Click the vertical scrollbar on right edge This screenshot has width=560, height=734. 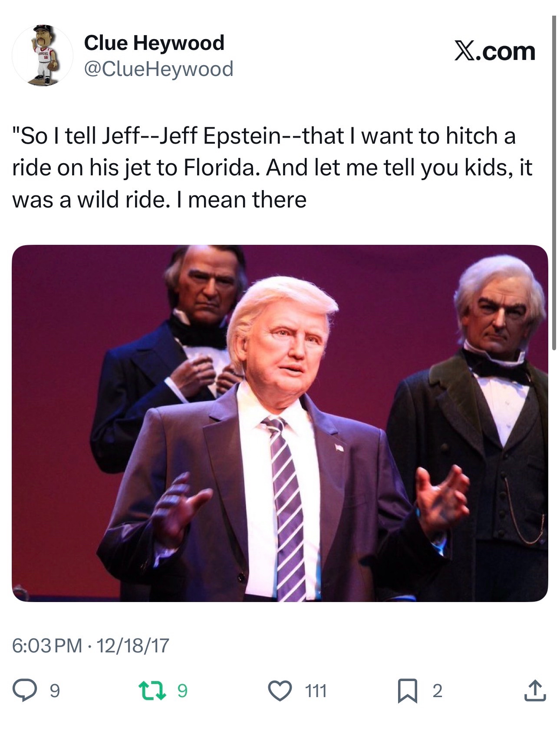tap(554, 182)
